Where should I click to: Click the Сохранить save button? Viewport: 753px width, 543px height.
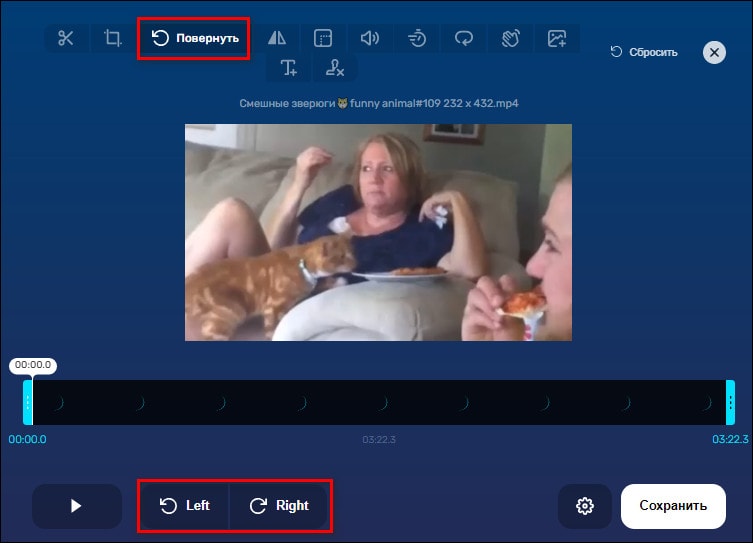(673, 506)
